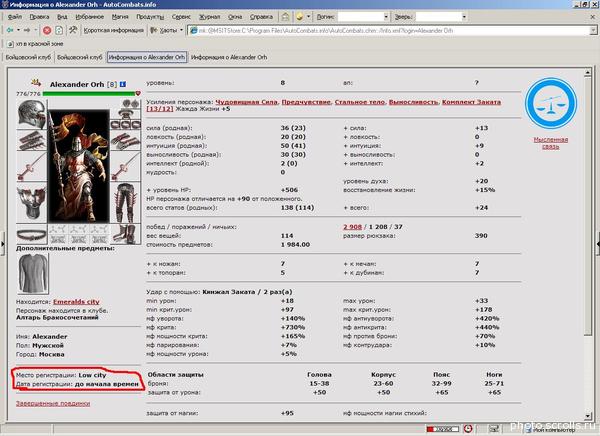Click the Мысленная связь link

click(x=551, y=143)
